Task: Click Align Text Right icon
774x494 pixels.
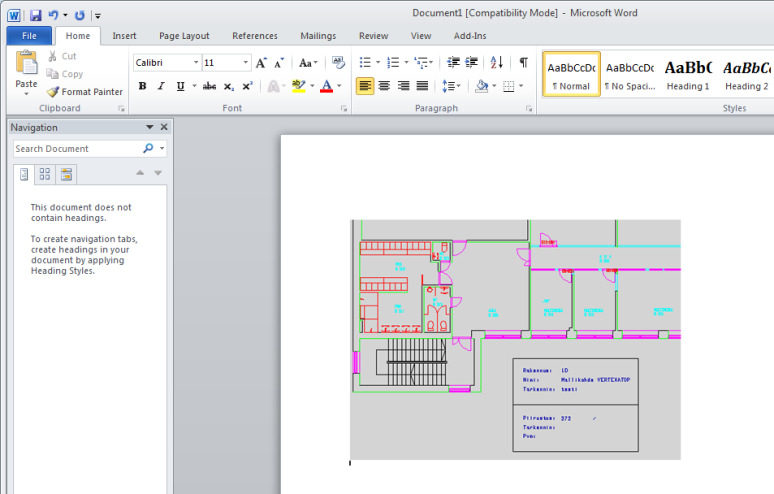Action: coord(403,86)
